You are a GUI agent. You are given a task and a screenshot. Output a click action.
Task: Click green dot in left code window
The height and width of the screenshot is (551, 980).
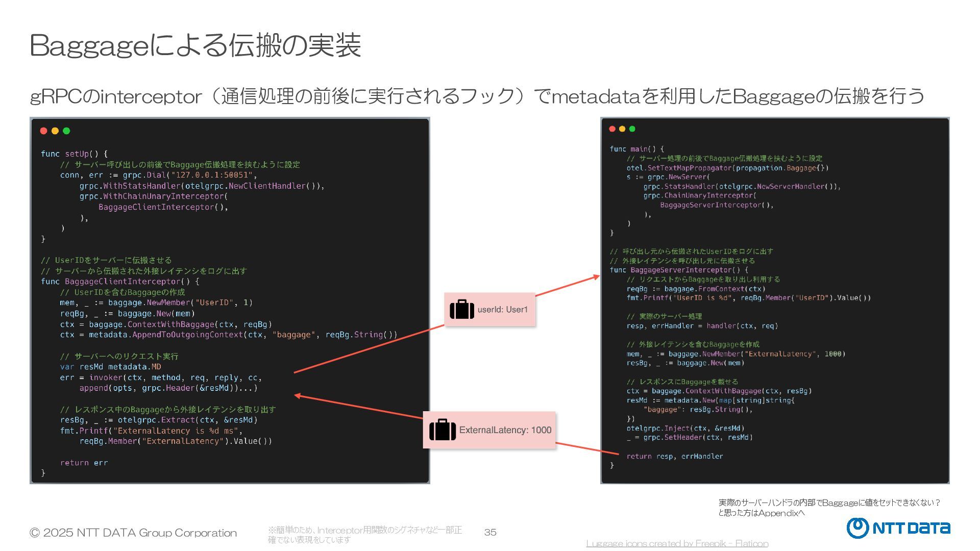(66, 131)
